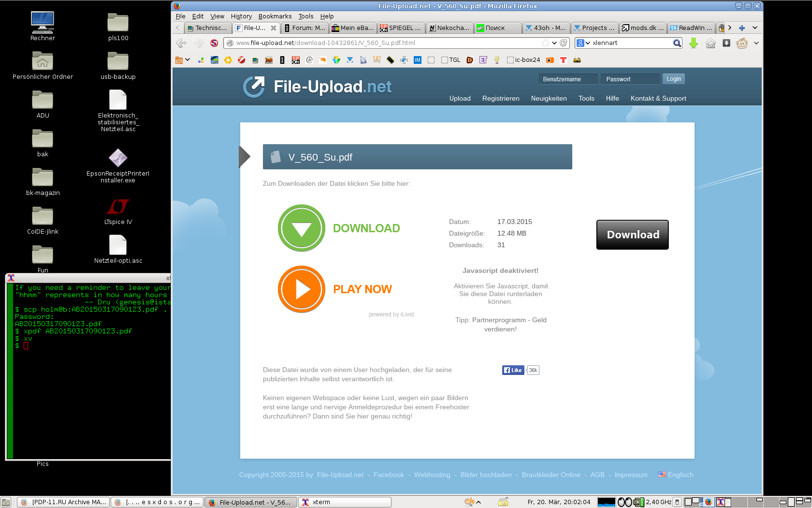The height and width of the screenshot is (508, 812).
Task: Open the LTspice IV desktop icon
Action: pos(118,211)
